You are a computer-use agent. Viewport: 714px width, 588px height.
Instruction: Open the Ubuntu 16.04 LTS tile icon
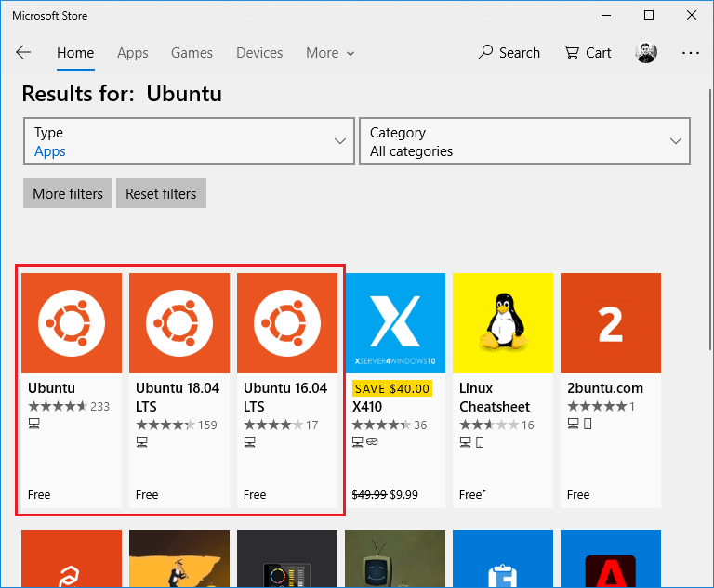(x=287, y=323)
